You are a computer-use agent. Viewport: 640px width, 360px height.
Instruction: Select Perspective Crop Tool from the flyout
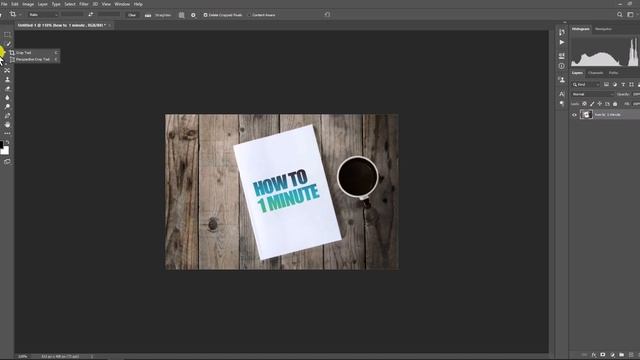(34, 60)
